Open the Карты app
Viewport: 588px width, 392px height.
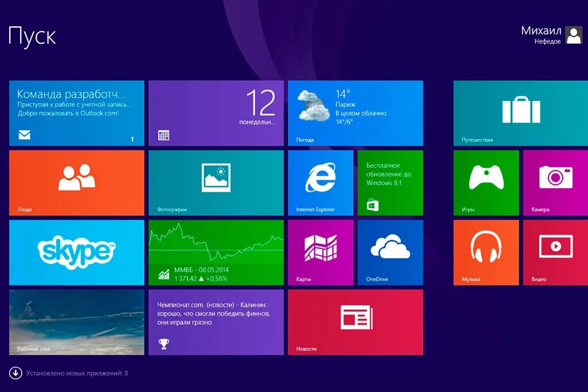coord(320,253)
